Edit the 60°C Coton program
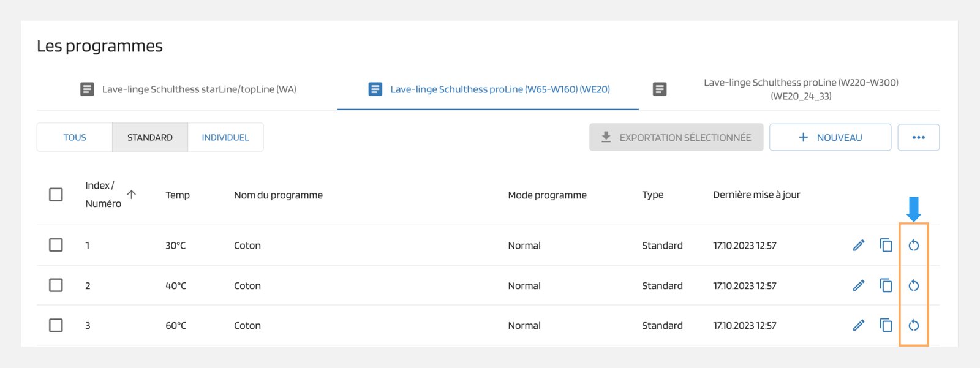The height and width of the screenshot is (368, 980). click(x=859, y=325)
